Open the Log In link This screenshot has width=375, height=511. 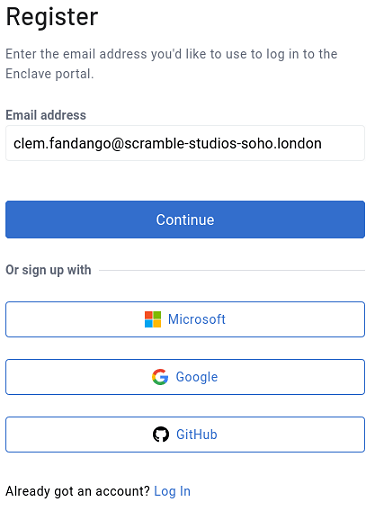pyautogui.click(x=172, y=491)
